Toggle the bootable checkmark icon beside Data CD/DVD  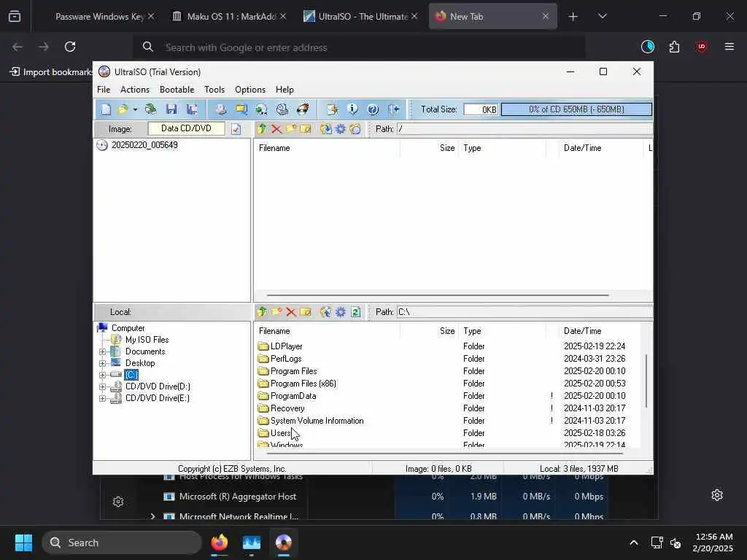[x=236, y=129]
